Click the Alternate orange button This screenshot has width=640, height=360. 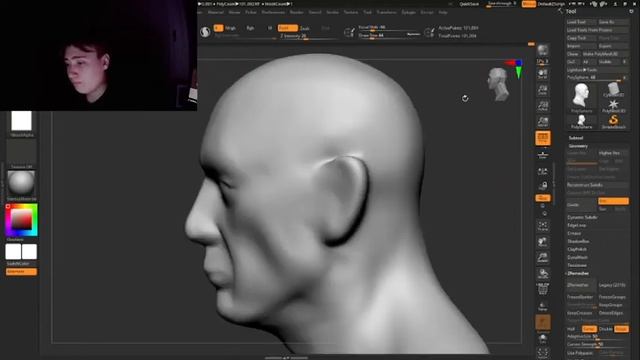(21, 272)
